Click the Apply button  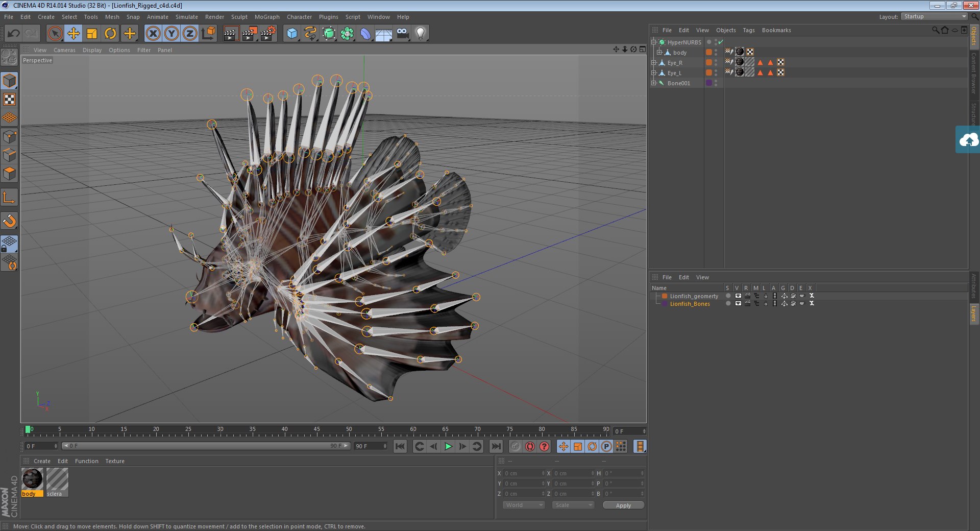tap(623, 505)
